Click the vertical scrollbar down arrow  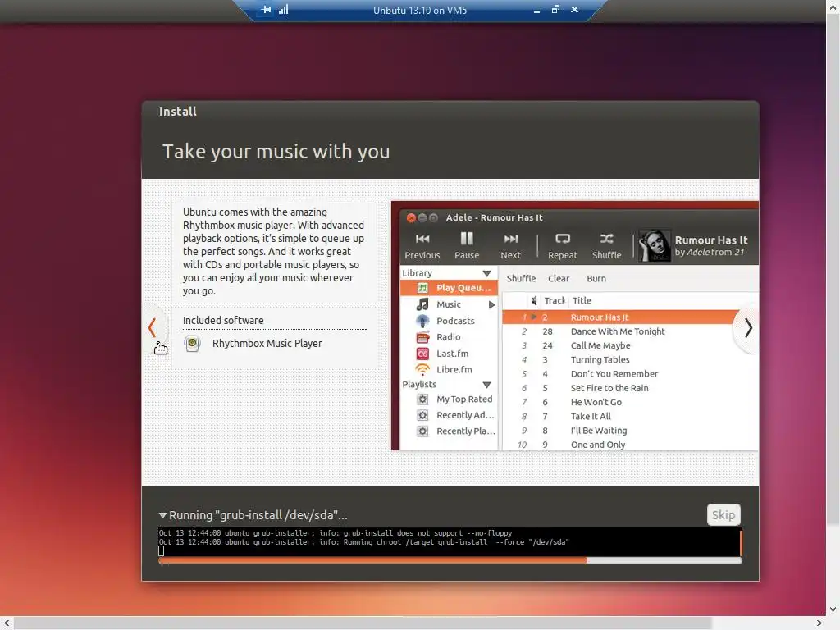pos(833,609)
